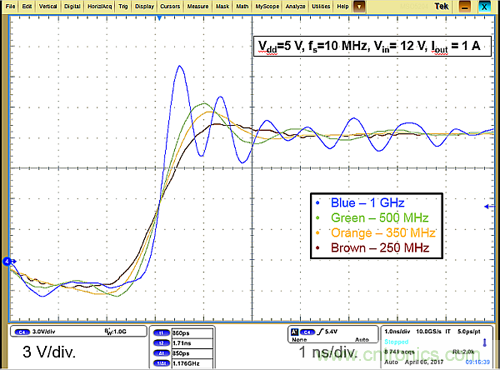Select the delta-t cursor readout badge

(x=161, y=353)
